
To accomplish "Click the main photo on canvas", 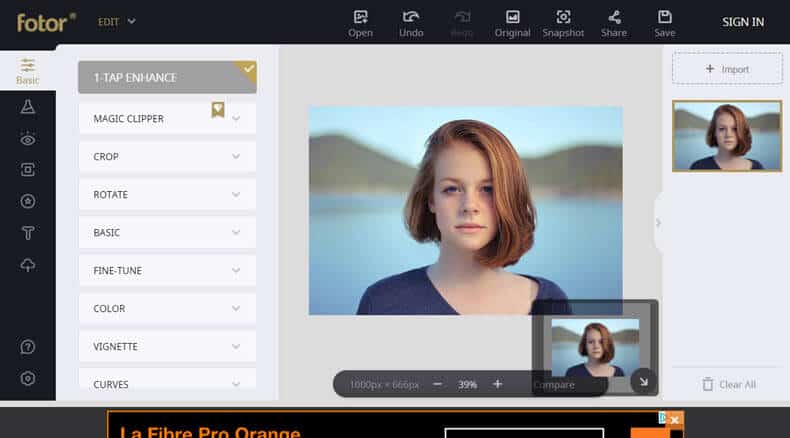I will pyautogui.click(x=466, y=210).
